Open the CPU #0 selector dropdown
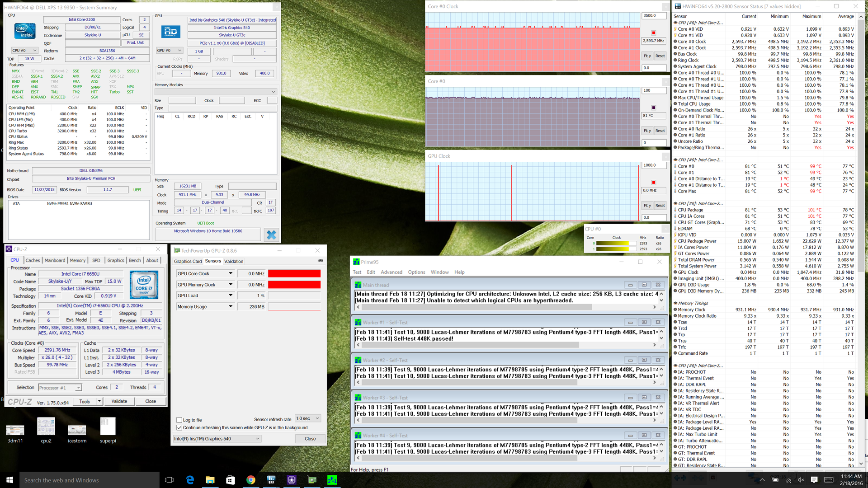The width and height of the screenshot is (868, 488). point(24,51)
